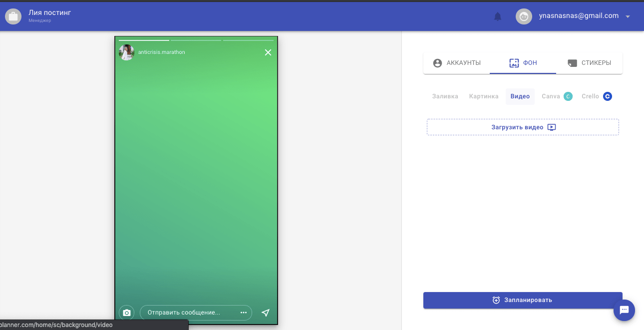Screen dimensions: 644x330
Task: Open the Стикеры tab
Action: point(589,63)
